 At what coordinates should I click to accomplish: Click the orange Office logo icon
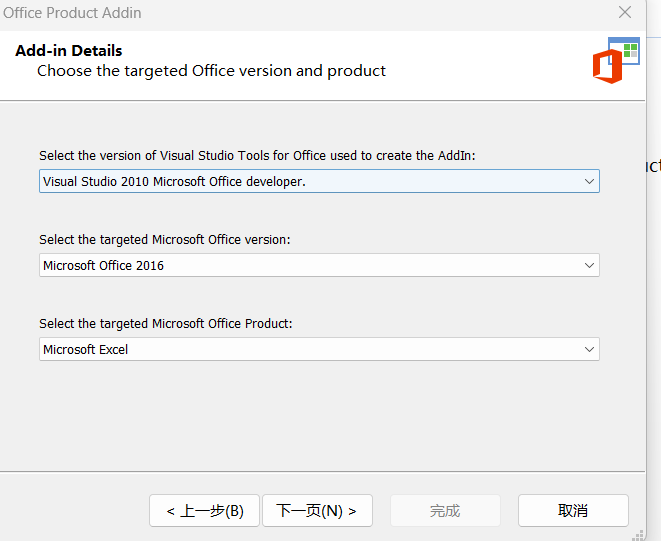(x=606, y=66)
